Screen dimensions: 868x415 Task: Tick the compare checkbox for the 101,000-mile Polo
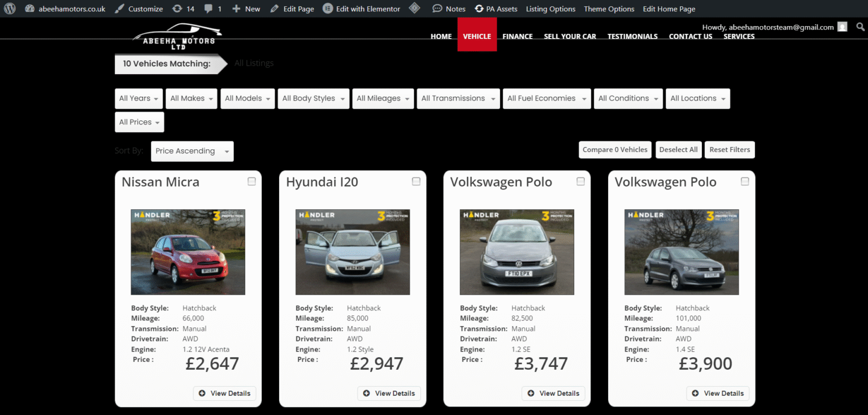(745, 181)
